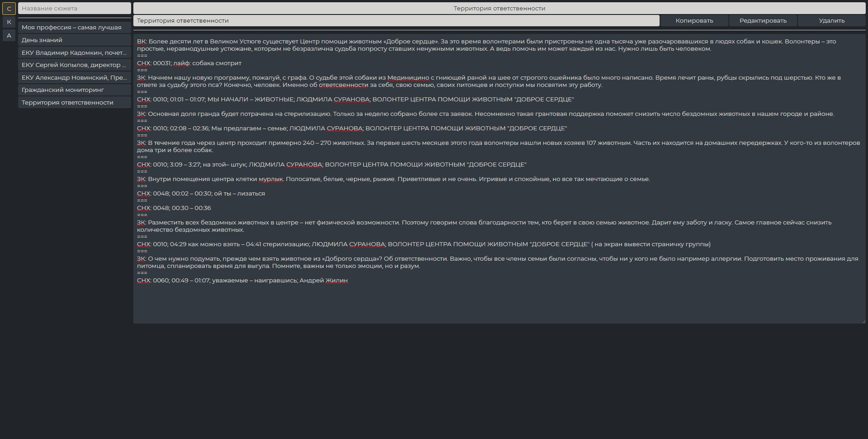868x439 pixels.
Task: Click the story title field under header
Action: tap(396, 21)
